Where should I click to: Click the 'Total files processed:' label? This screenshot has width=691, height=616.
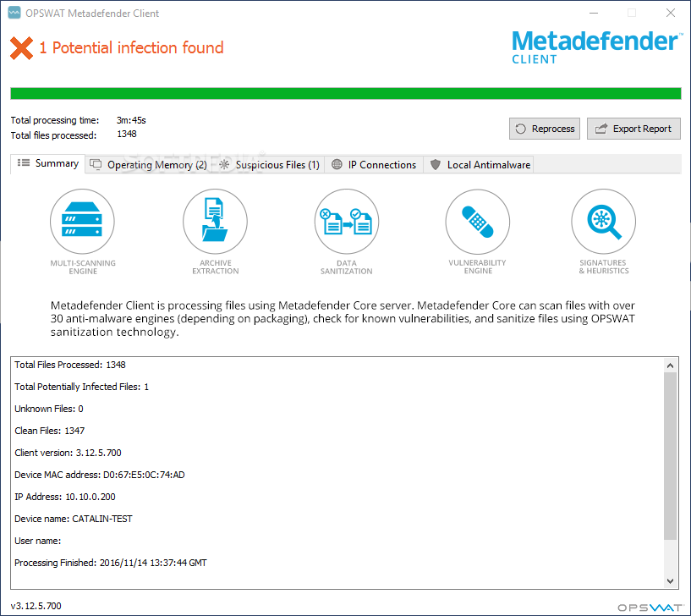[x=53, y=135]
